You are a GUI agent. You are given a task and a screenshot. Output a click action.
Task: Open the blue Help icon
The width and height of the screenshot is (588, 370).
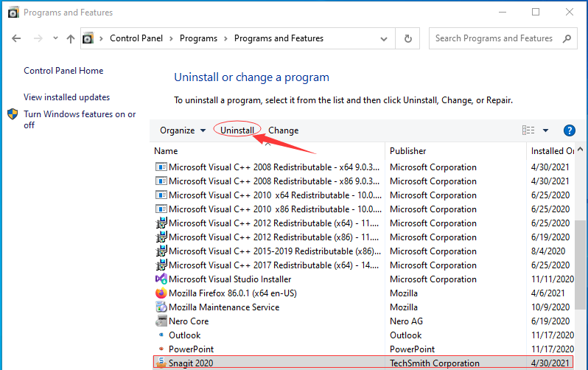570,130
